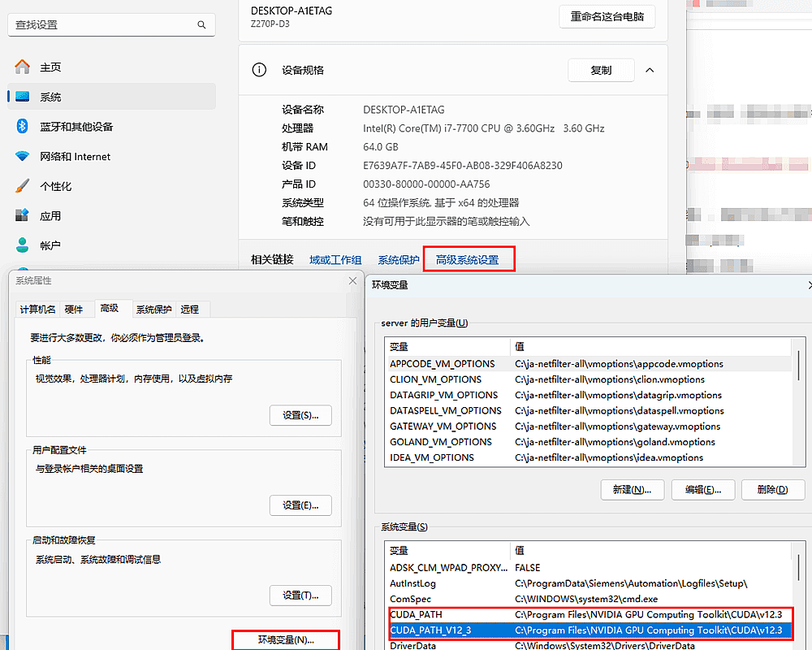Viewport: 812px width, 650px height.
Task: Click New (新建(N)...) under user variables
Action: click(632, 490)
